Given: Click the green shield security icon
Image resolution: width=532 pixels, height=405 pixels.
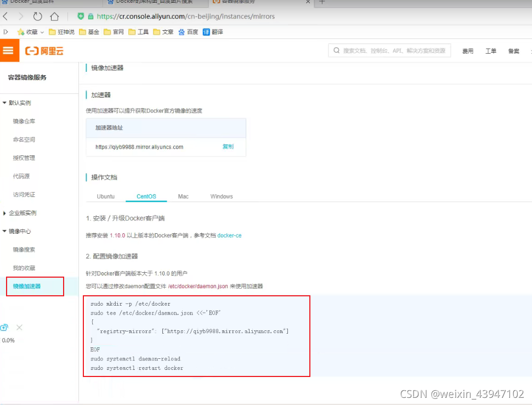Looking at the screenshot, I should tap(81, 16).
